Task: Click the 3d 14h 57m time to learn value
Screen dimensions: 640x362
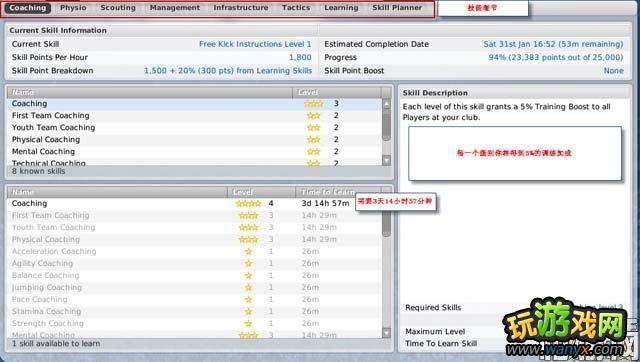Action: (325, 203)
